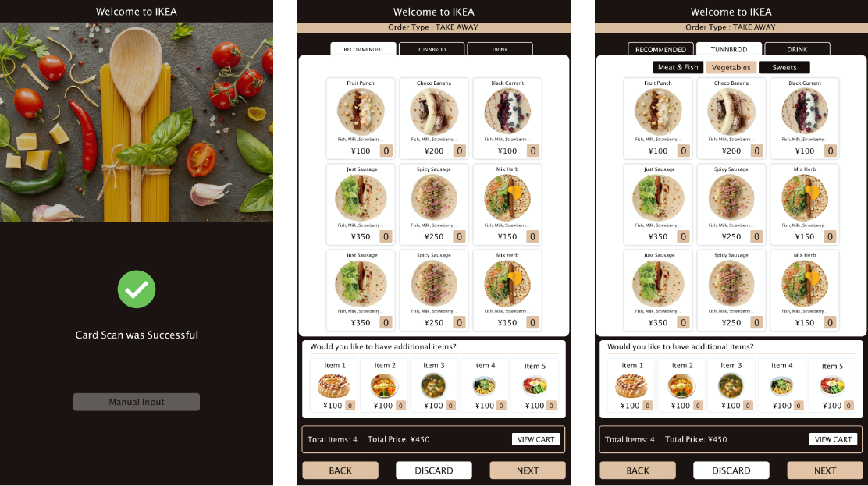Tap the Item 4 salad image on the Sweets-filter screen
The width and height of the screenshot is (868, 486).
click(x=781, y=385)
